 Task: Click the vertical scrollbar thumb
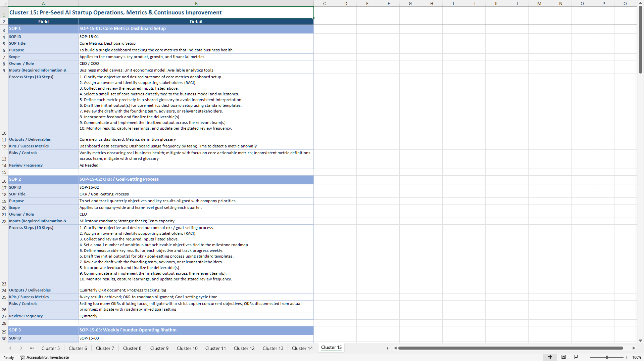(640, 40)
